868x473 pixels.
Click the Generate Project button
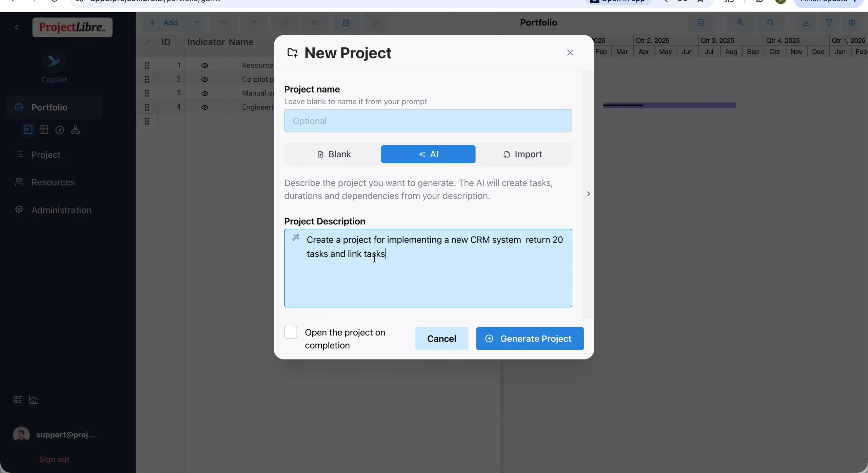coord(530,338)
